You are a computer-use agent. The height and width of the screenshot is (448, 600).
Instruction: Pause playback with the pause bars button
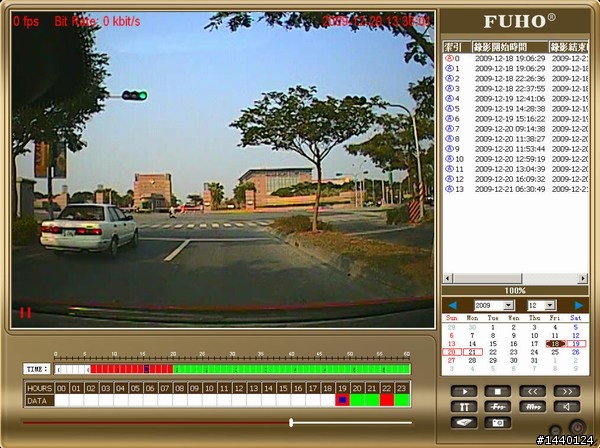tap(464, 407)
